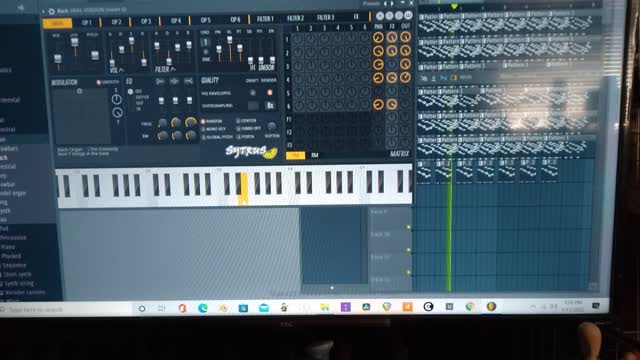Click the PAN knob for operator row 1
Viewport: 640px width, 360px height.
(x=378, y=38)
